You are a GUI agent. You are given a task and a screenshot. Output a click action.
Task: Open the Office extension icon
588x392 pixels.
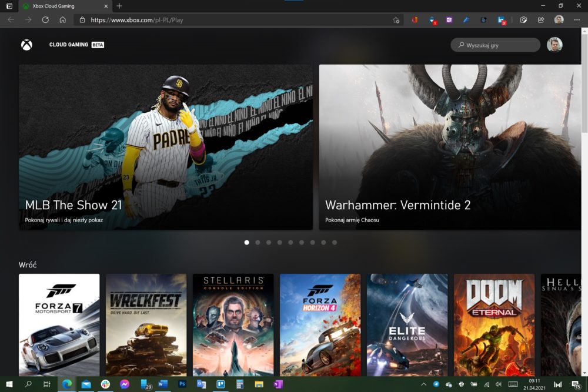[415, 20]
